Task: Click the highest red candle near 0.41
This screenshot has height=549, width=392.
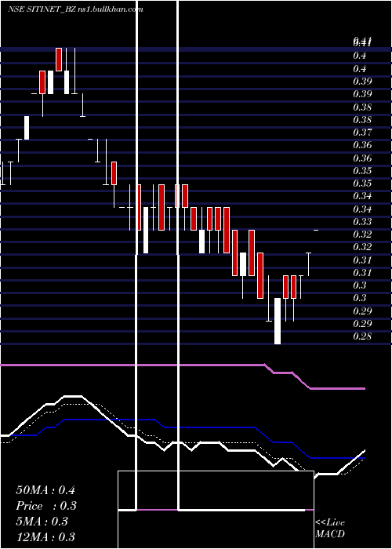Action: 59,60
